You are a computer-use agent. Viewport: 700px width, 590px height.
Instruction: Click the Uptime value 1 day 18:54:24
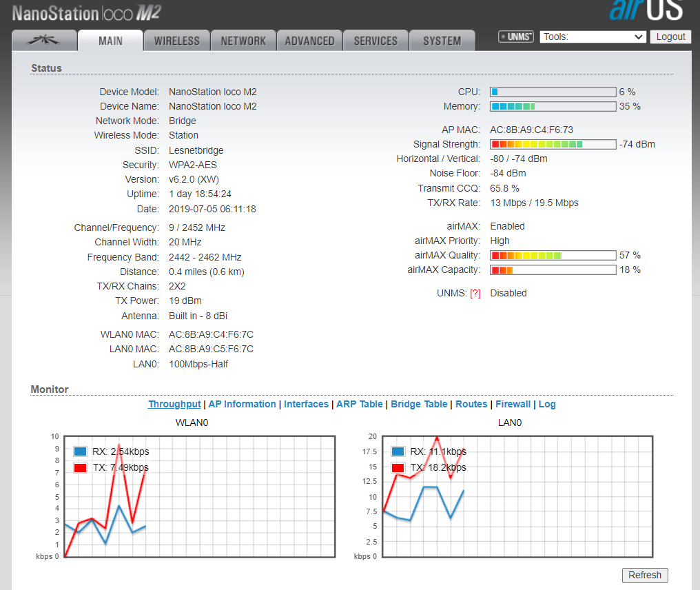tap(200, 194)
